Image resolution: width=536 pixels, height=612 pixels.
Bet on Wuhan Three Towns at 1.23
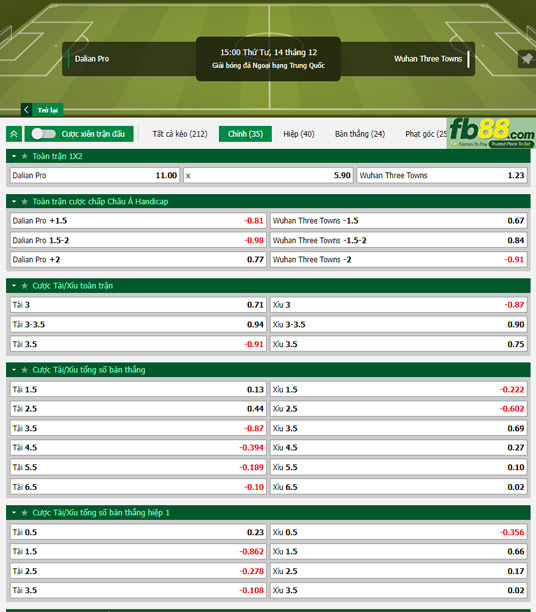pos(442,175)
